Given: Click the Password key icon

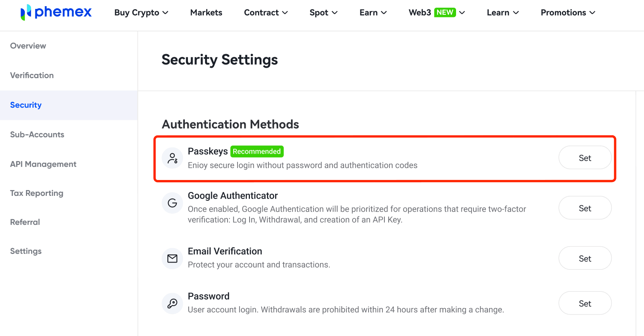Looking at the screenshot, I should click(x=172, y=303).
